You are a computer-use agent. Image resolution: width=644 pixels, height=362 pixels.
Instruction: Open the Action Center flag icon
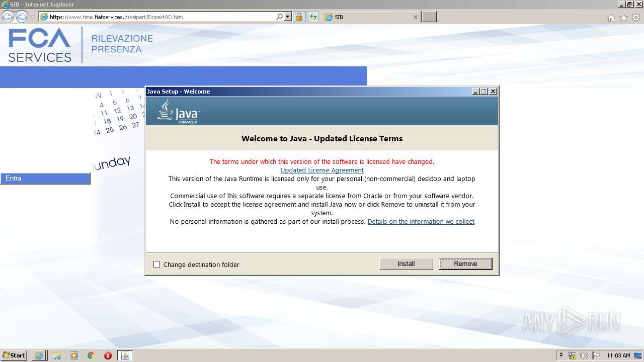coord(596,355)
